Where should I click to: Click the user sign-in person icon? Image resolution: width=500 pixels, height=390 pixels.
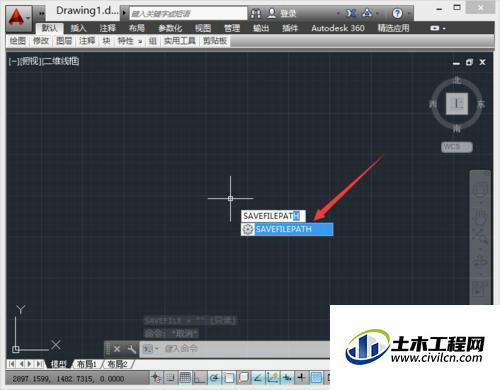272,13
